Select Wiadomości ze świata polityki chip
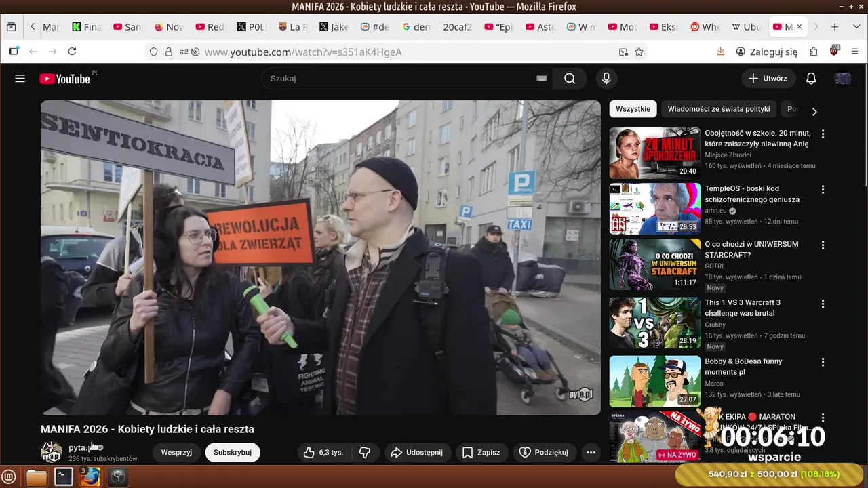The height and width of the screenshot is (488, 868). coord(719,109)
